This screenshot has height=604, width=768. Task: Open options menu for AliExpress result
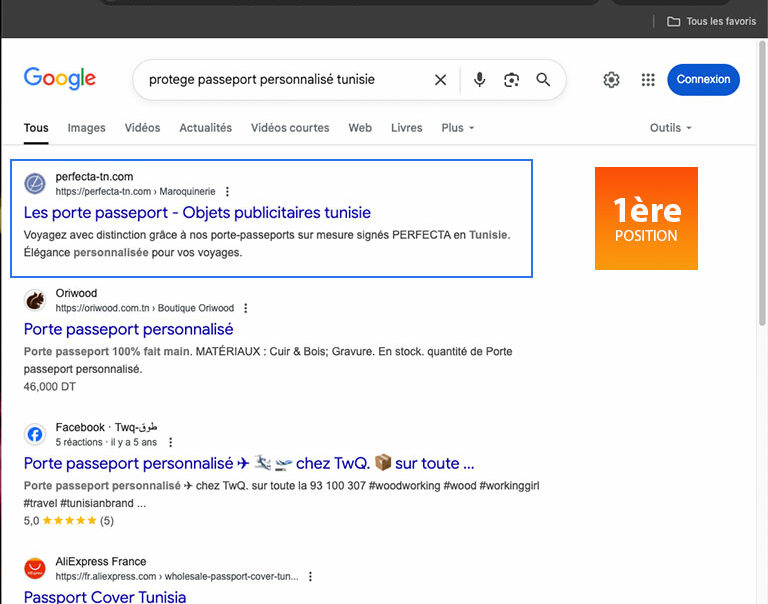pos(311,576)
